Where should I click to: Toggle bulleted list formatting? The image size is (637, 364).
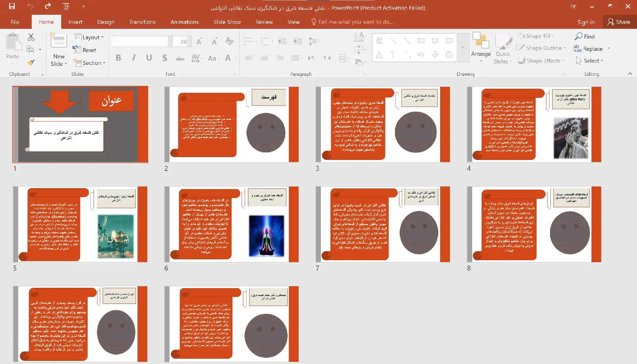248,41
